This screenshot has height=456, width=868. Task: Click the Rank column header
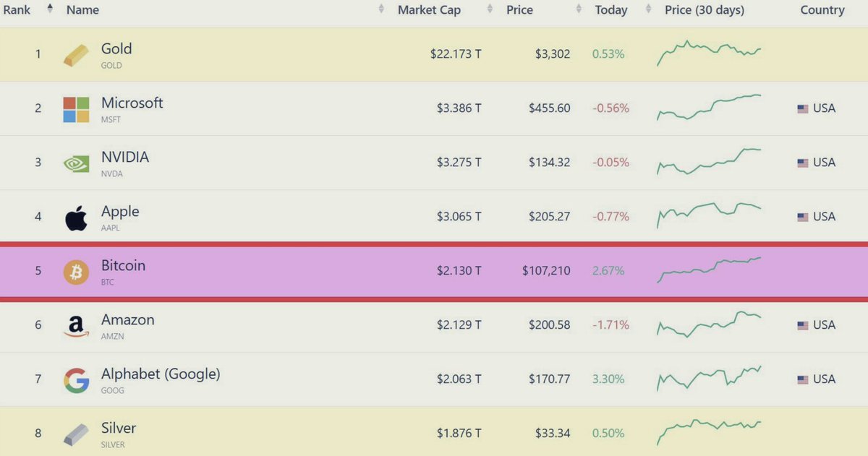click(17, 10)
